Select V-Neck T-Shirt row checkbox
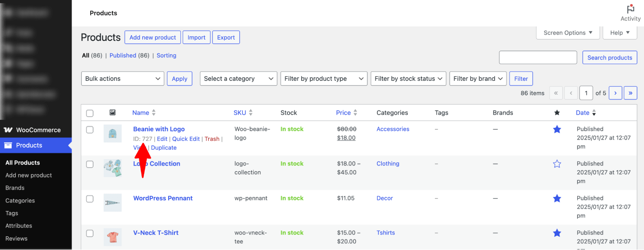The image size is (644, 250). click(x=90, y=233)
